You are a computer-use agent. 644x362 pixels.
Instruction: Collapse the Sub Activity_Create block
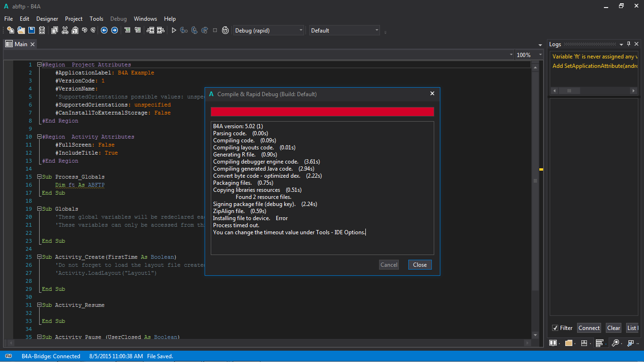coord(39,257)
